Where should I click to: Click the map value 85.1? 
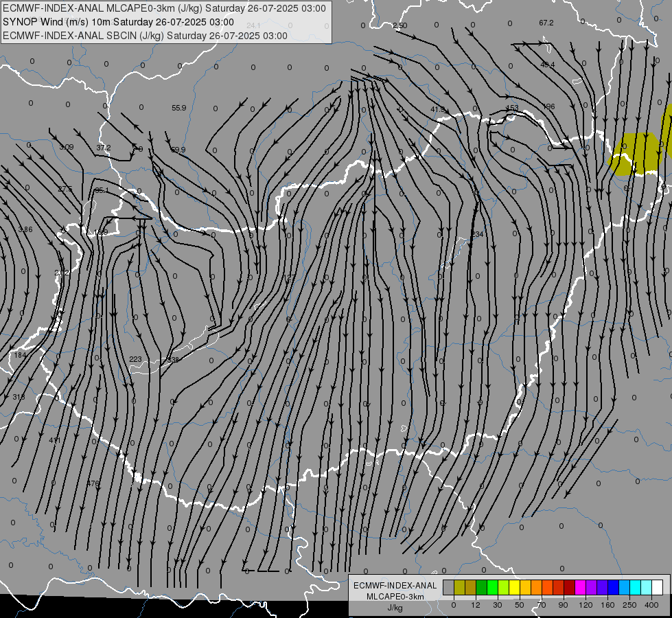tap(102, 190)
